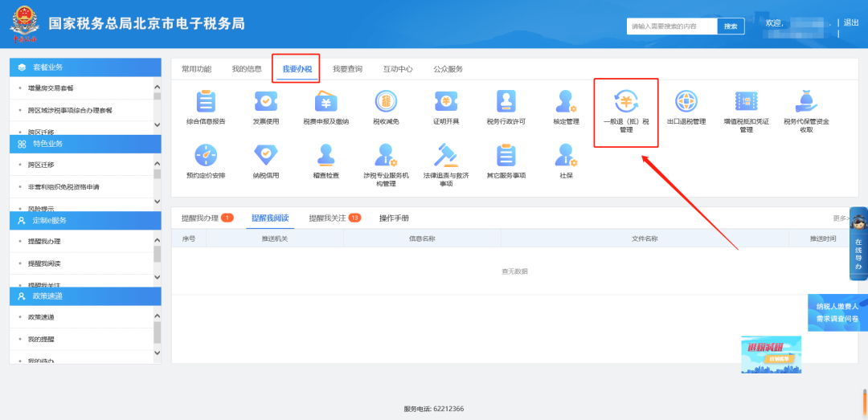The height and width of the screenshot is (420, 868).
Task: Open 纳税人缴费人需求调查问卷 banner
Action: pyautogui.click(x=837, y=312)
